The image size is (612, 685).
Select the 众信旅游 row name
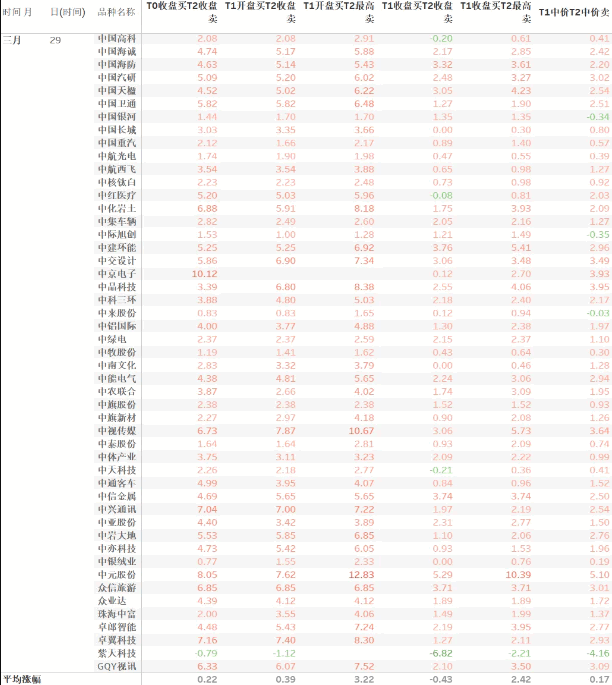[x=117, y=588]
